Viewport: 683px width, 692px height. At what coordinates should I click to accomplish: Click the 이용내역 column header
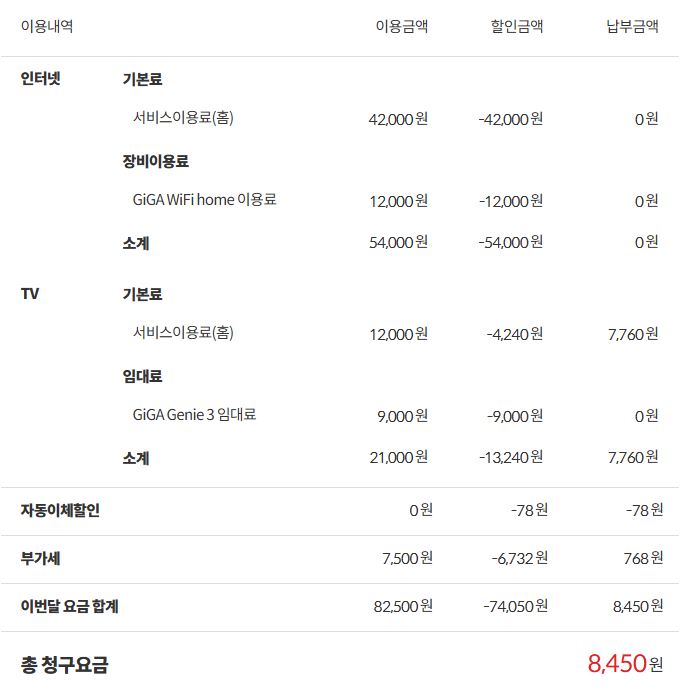(x=47, y=26)
